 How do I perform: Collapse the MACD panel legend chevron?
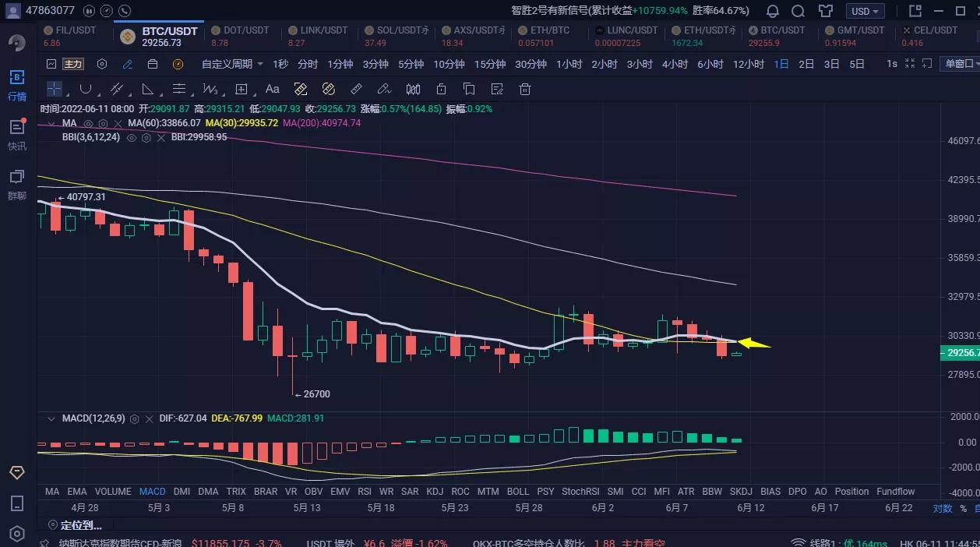point(51,418)
